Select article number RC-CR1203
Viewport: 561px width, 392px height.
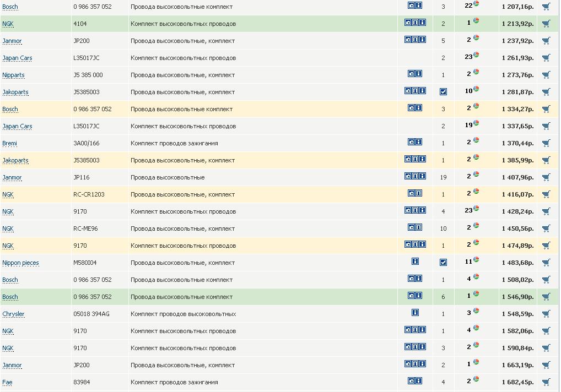89,194
